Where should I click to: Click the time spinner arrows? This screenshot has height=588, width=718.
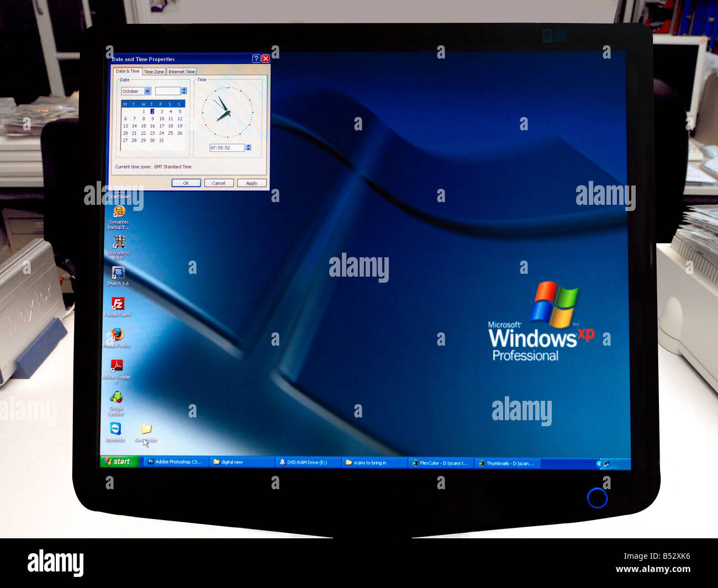pos(248,148)
